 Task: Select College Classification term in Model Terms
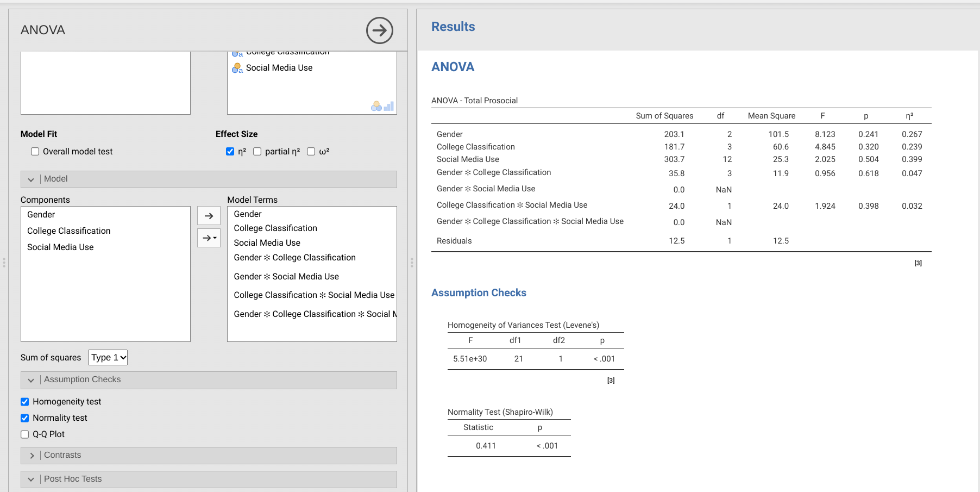point(275,228)
